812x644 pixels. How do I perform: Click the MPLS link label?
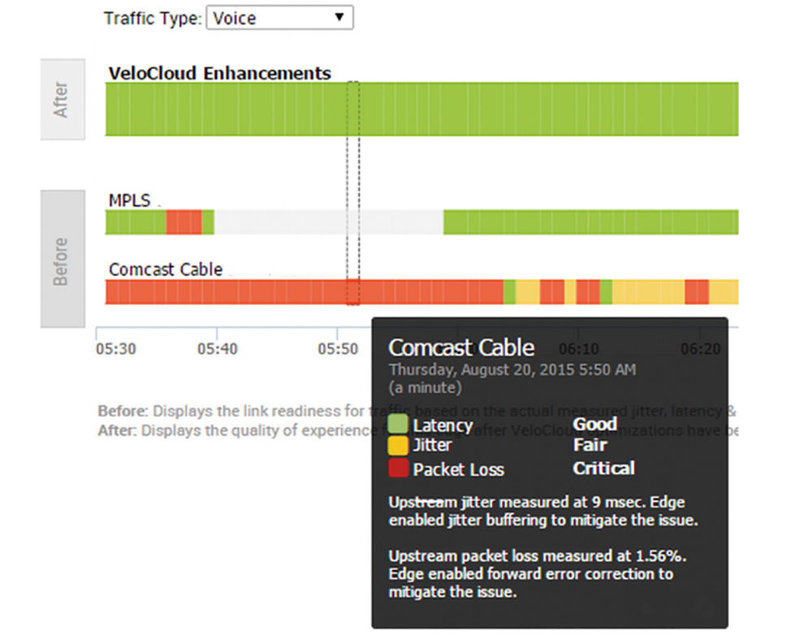pyautogui.click(x=129, y=200)
